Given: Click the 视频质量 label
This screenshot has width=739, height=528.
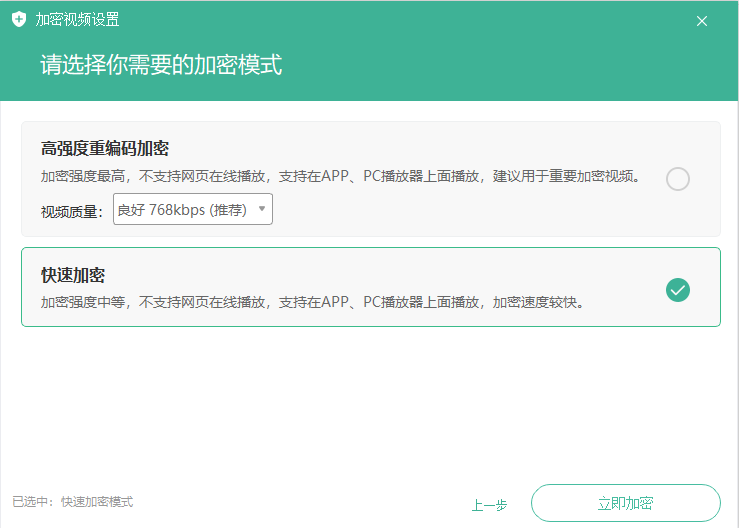Looking at the screenshot, I should (x=71, y=211).
